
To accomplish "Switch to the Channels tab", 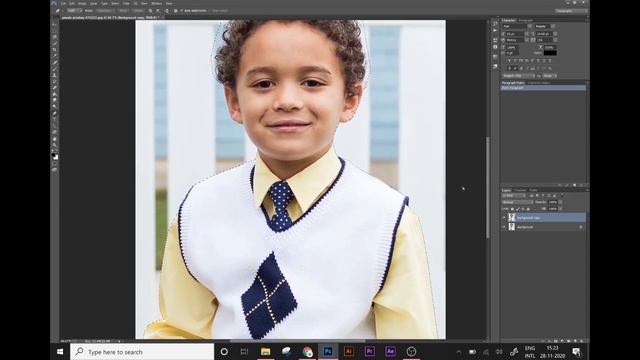I will [520, 190].
